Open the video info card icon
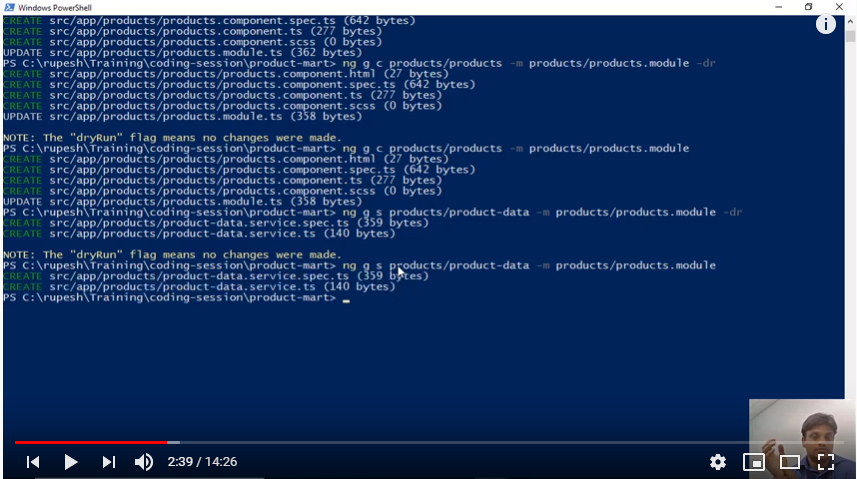Viewport: 857px width, 479px height. [826, 24]
